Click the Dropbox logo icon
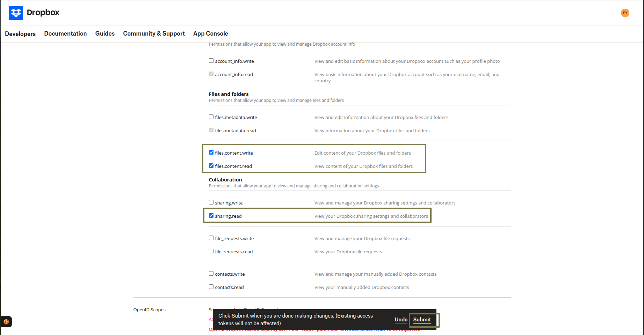 click(16, 13)
